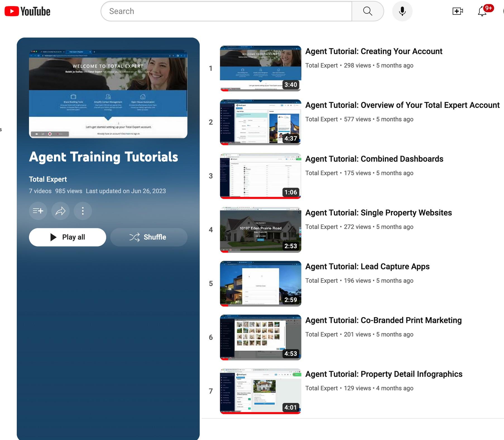
Task: Click title 'Agent Tutorial: Combined Dashboards'
Action: tap(374, 159)
